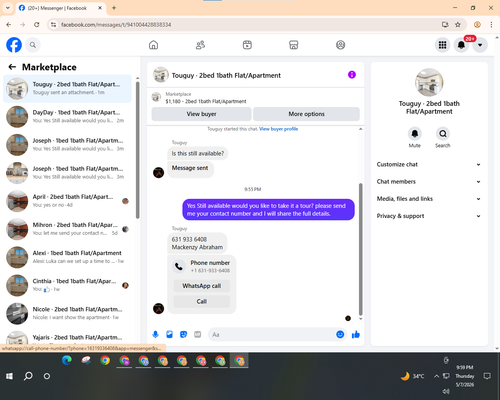Open the purple conversation information icon

(x=352, y=75)
